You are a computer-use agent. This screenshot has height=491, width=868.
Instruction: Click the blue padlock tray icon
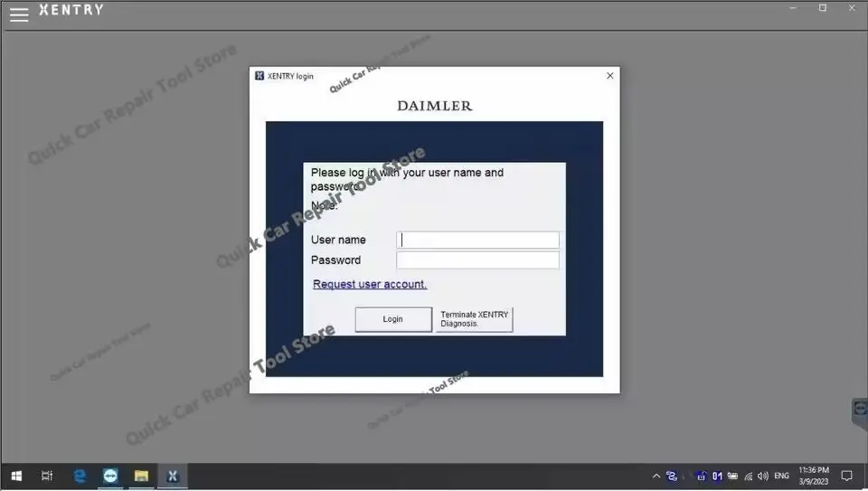702,476
